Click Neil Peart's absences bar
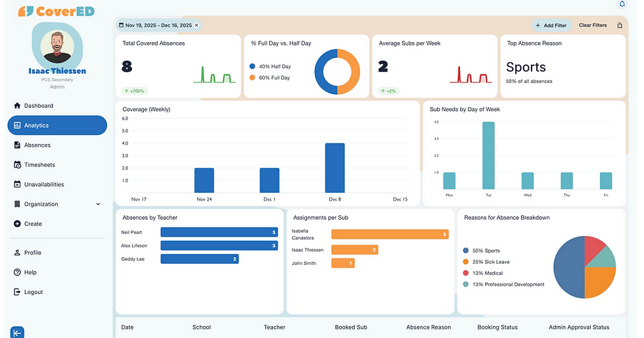 (219, 232)
